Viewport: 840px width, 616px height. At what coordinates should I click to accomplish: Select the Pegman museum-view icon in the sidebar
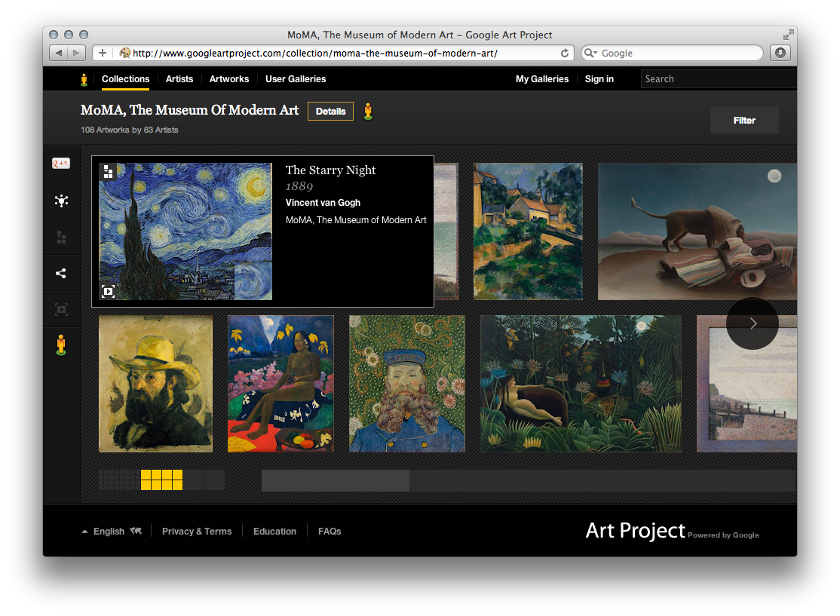coord(61,345)
